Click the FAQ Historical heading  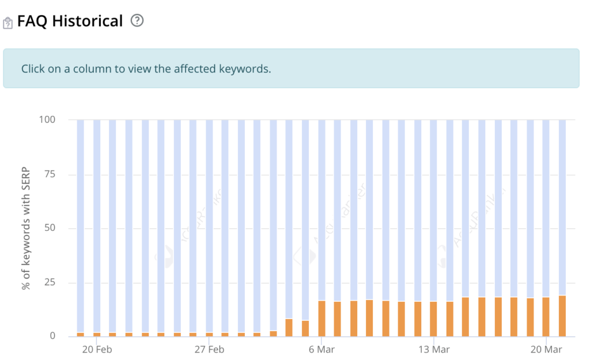point(70,21)
